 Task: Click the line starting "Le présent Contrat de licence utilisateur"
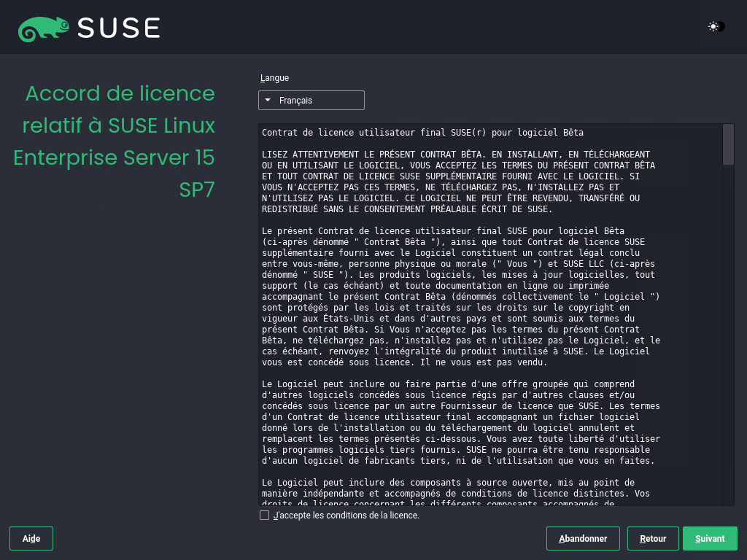coord(443,231)
